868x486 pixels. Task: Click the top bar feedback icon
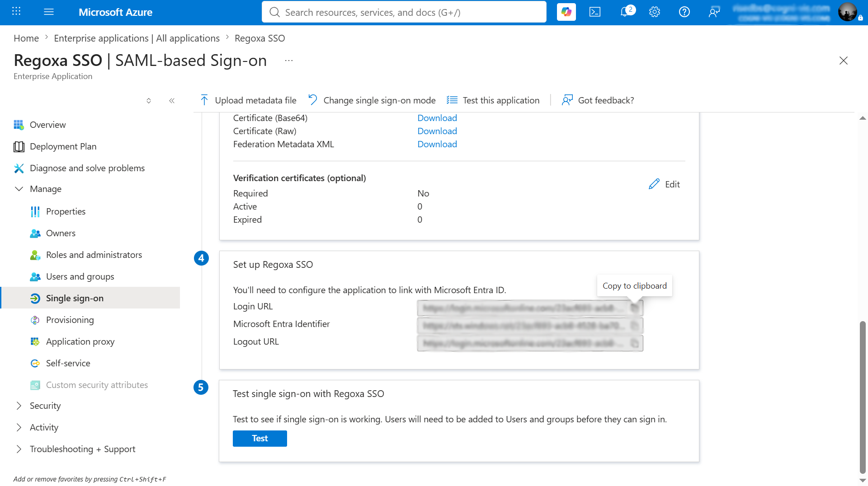tap(714, 12)
